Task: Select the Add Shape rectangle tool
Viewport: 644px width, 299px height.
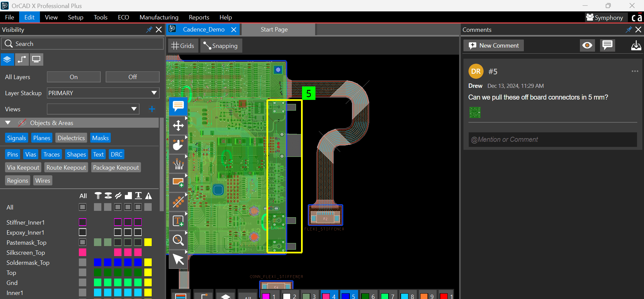Action: click(178, 183)
